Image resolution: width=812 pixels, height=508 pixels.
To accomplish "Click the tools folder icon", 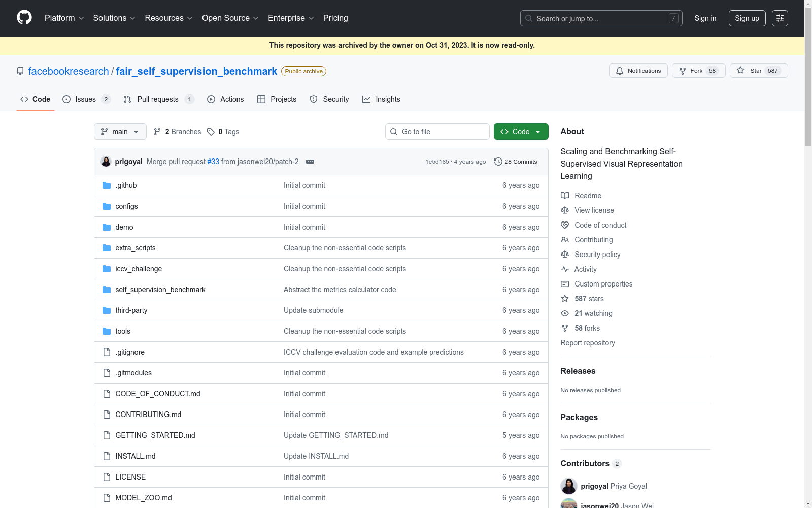I will 107,331.
